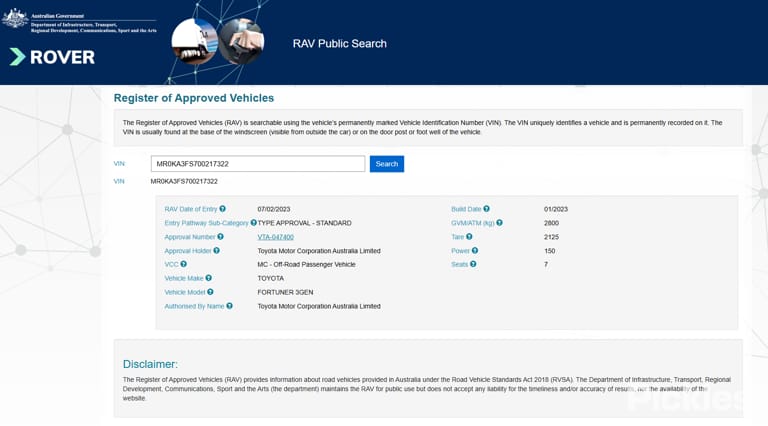The image size is (768, 426).
Task: Open help icon beside Tare
Action: click(x=469, y=237)
